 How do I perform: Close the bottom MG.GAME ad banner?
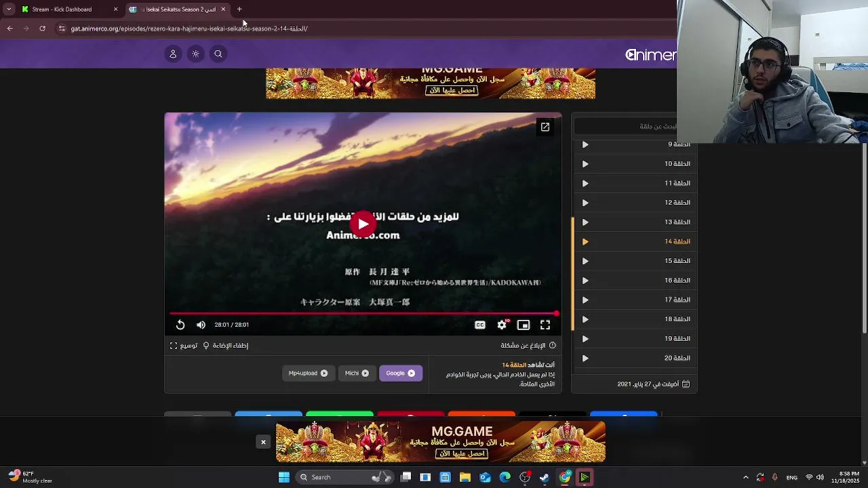point(263,442)
